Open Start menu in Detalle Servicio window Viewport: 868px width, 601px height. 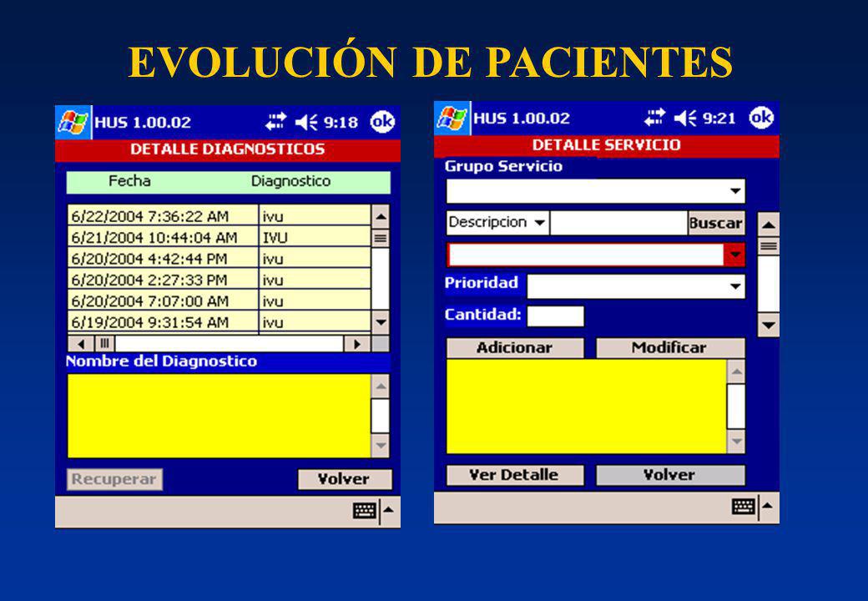pos(452,118)
